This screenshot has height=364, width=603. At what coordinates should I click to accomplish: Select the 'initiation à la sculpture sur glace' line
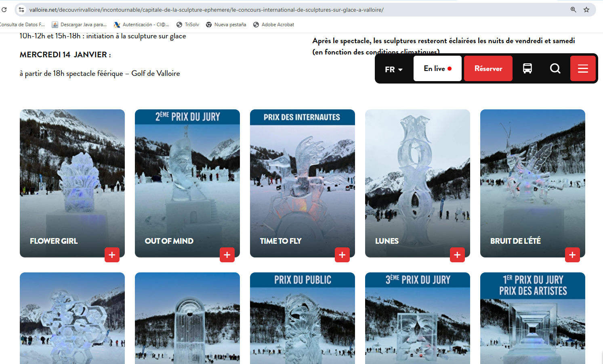tap(103, 36)
